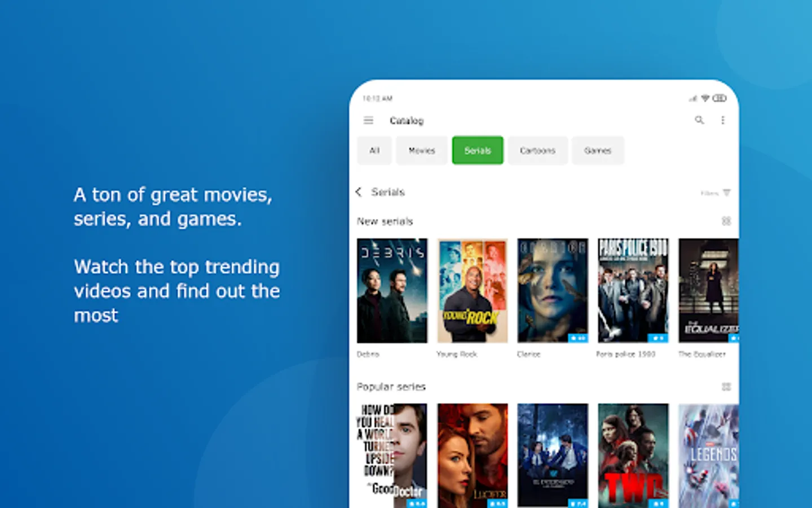The width and height of the screenshot is (812, 508).
Task: Click the status bar clock time
Action: [x=377, y=98]
